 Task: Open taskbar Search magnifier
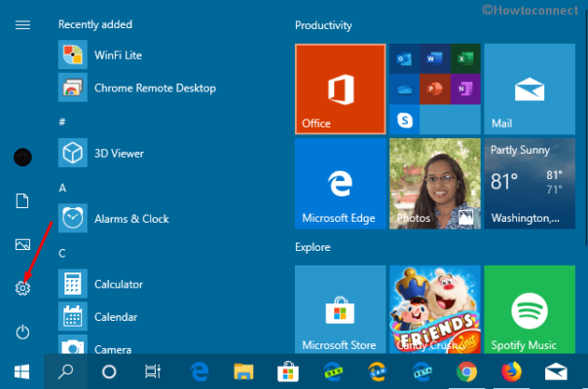coord(65,371)
